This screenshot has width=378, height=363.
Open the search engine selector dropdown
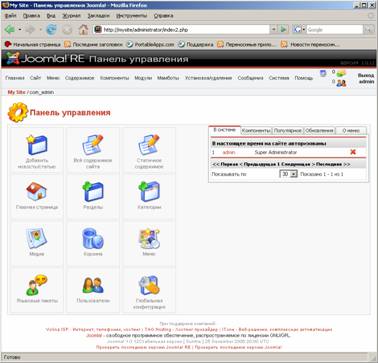coord(299,30)
